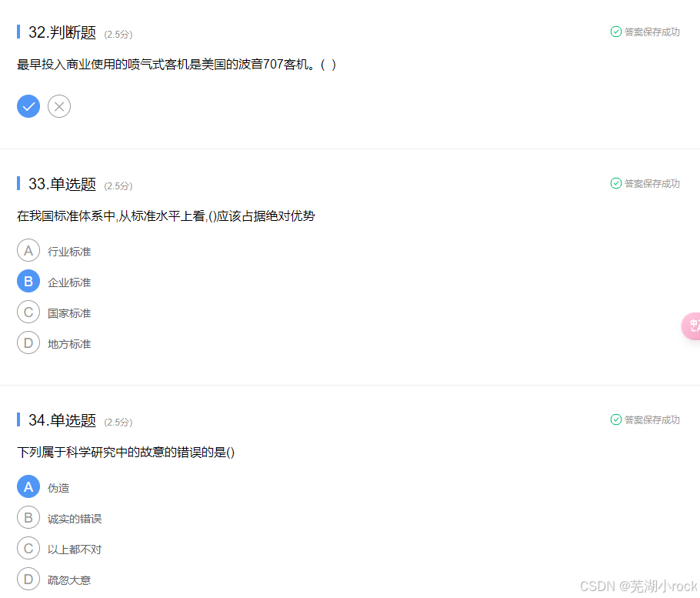Click the green saved-check icon for question 34

[615, 419]
